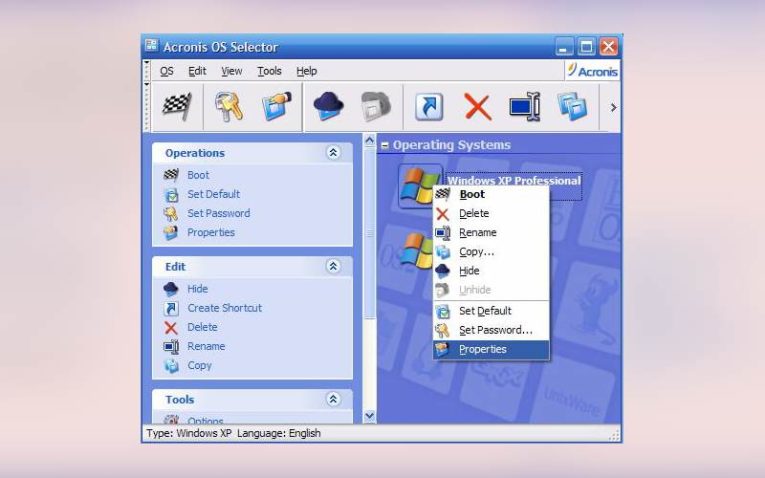Close the Acronis OS Selector window
Screen dimensions: 765x478
pos(608,47)
